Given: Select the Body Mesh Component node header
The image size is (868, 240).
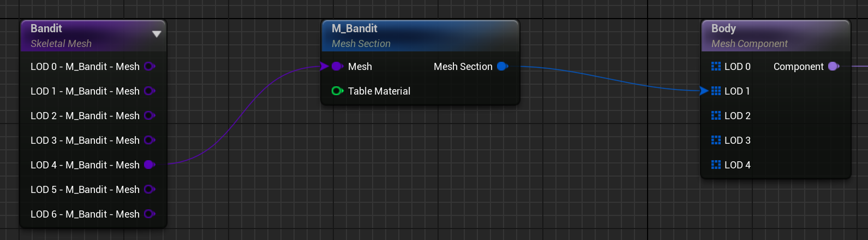Looking at the screenshot, I should pyautogui.click(x=776, y=36).
